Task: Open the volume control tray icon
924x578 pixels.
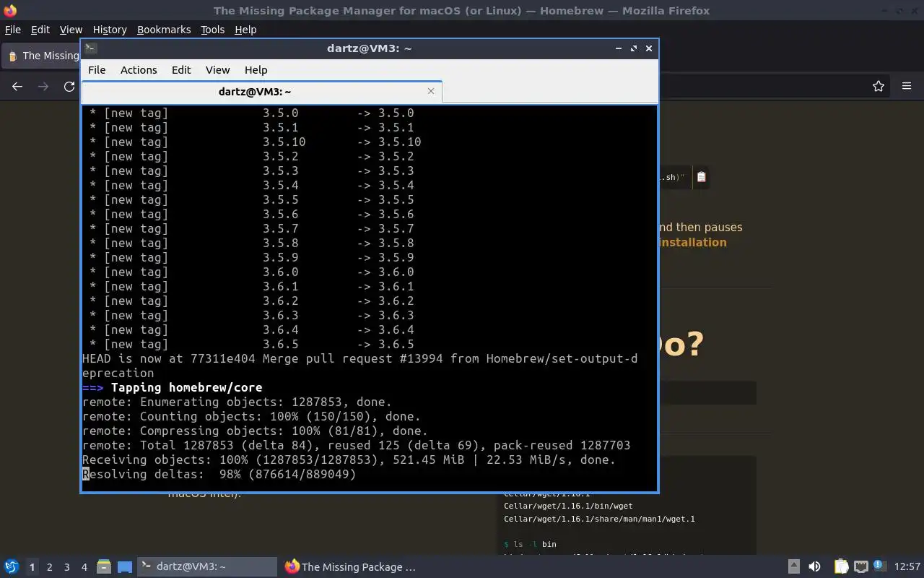Action: (814, 567)
